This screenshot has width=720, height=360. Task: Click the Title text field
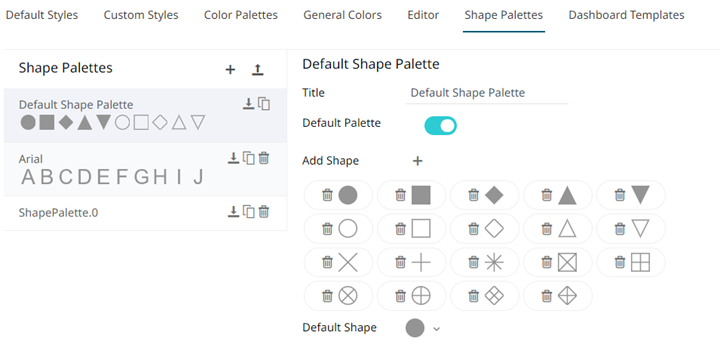487,93
